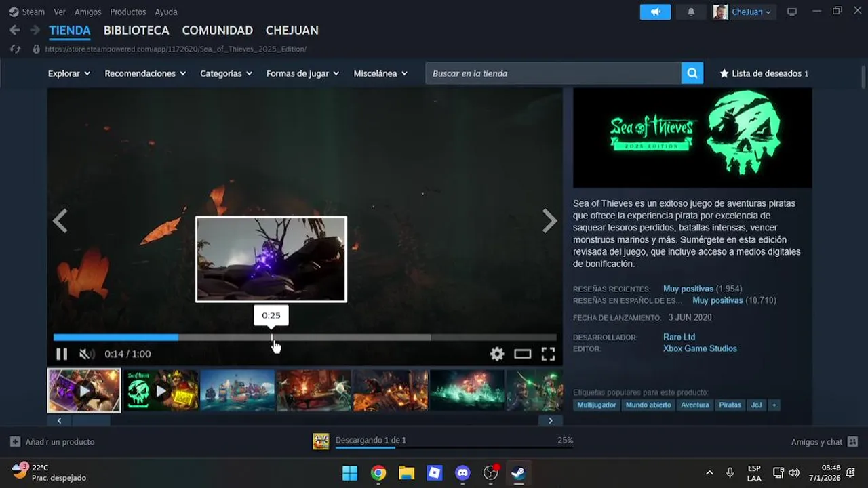
Task: Unmute the trailer audio
Action: [x=87, y=354]
